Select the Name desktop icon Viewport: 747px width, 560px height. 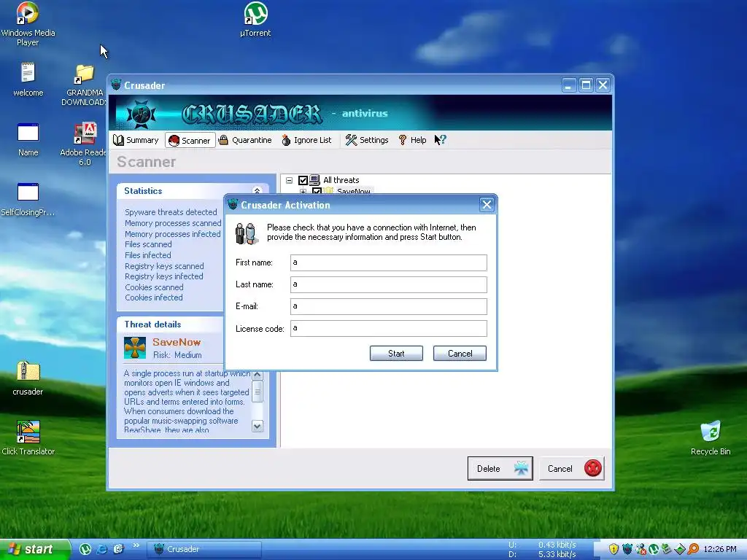(28, 139)
